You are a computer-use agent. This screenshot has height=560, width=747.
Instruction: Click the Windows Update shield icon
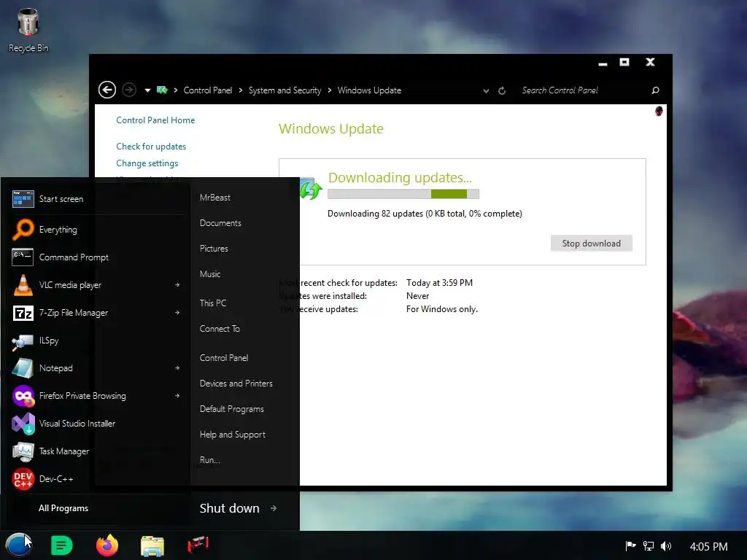tap(311, 189)
